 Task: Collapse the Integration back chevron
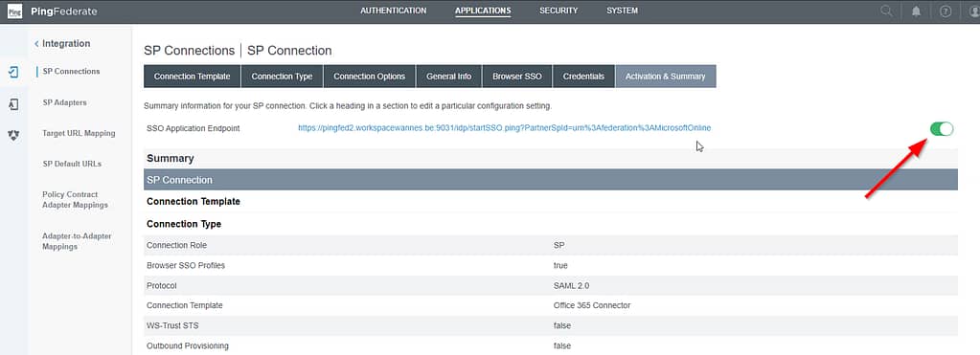36,44
